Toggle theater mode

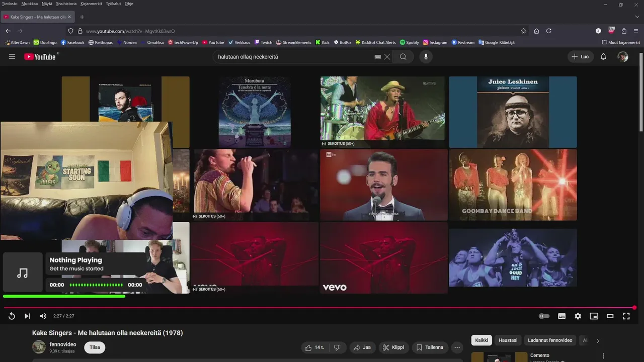click(x=610, y=316)
